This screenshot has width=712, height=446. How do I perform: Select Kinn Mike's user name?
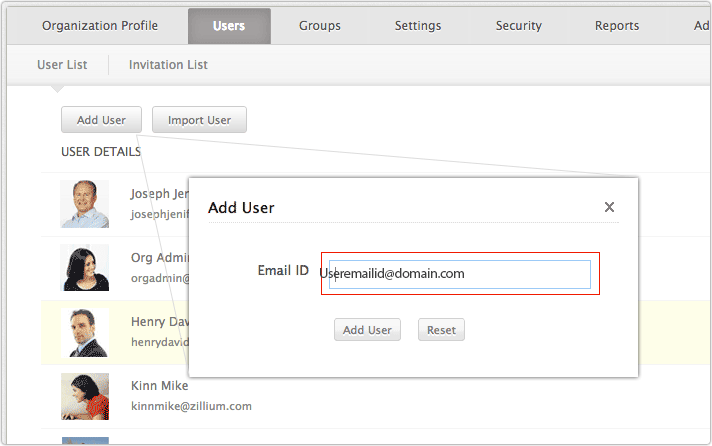tap(160, 385)
